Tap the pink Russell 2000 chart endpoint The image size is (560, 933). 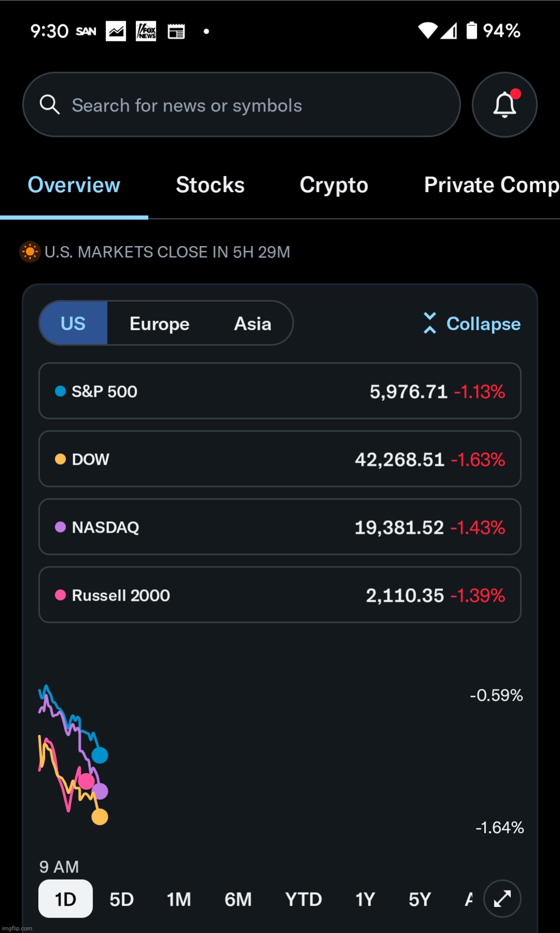click(86, 781)
